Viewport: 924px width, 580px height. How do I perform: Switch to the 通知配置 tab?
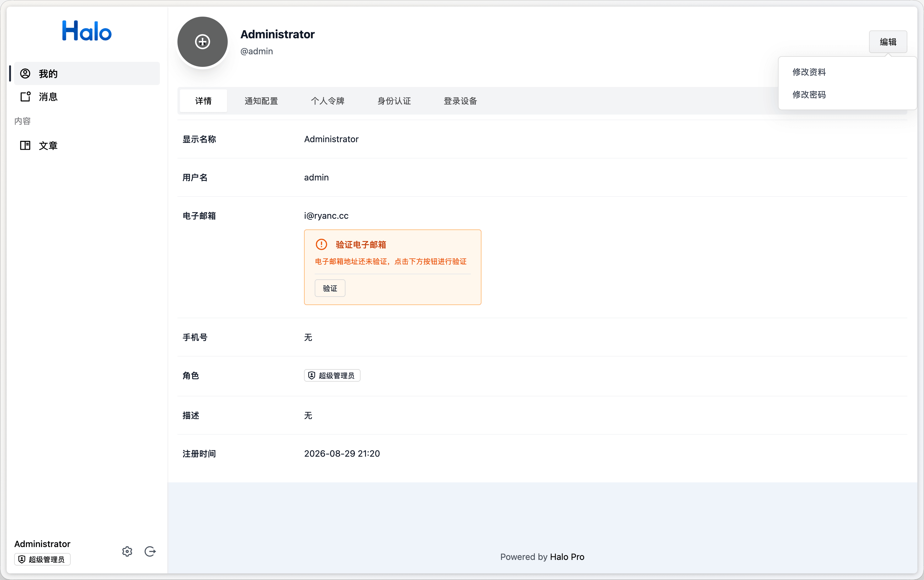pyautogui.click(x=261, y=101)
